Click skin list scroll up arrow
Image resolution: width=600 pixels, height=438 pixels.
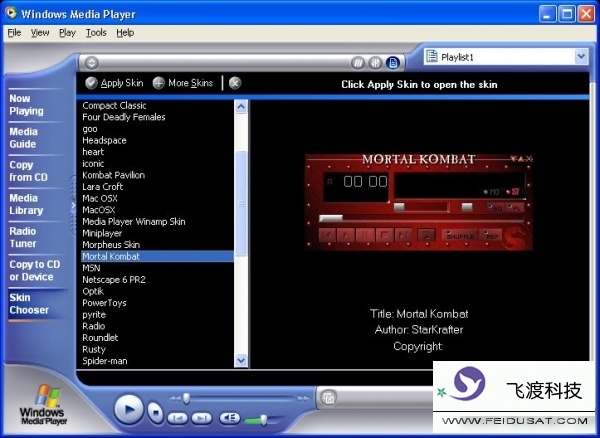click(x=241, y=106)
